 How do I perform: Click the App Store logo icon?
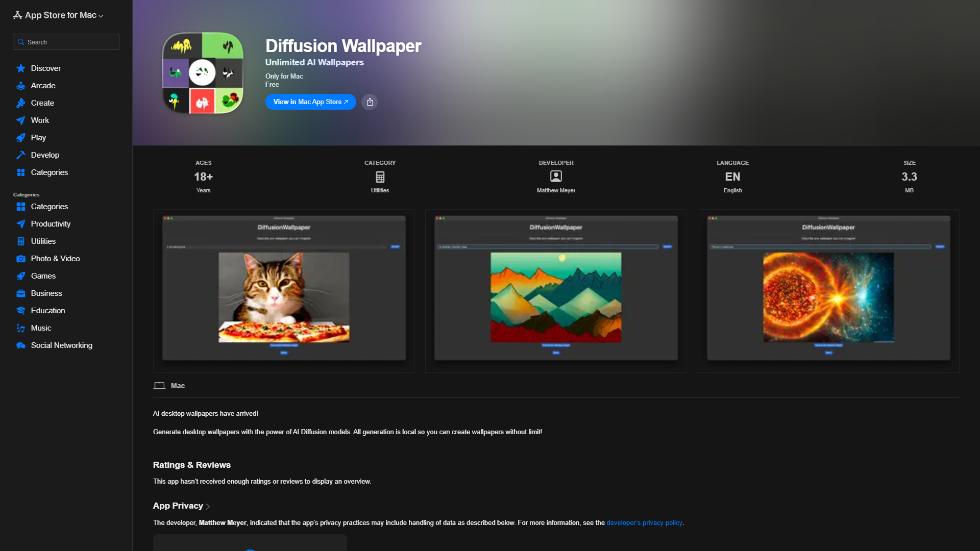click(x=17, y=15)
